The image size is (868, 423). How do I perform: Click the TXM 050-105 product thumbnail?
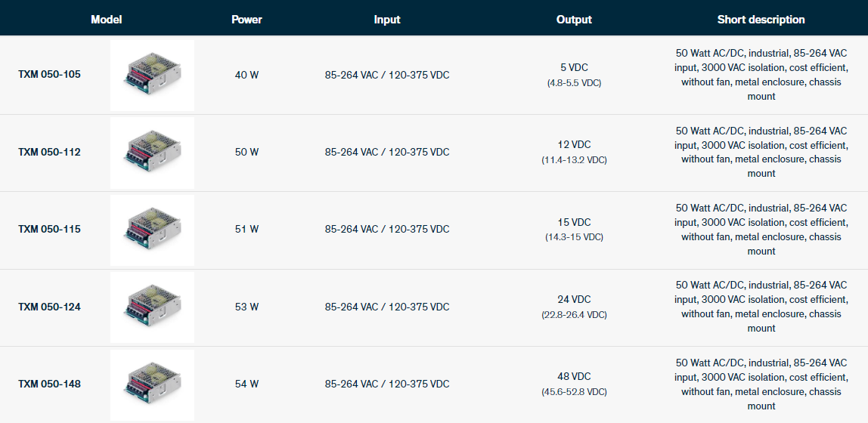[152, 75]
